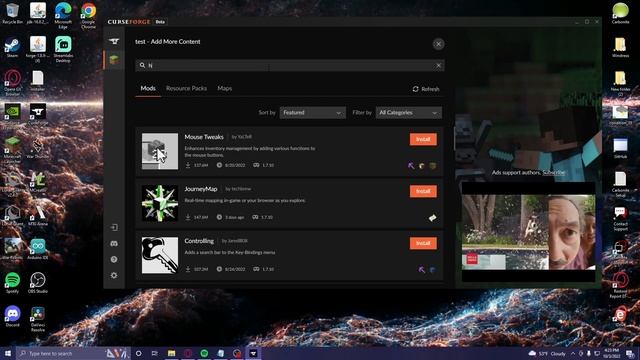
Task: Click the Subscribe link under the ad text
Action: coord(553,173)
